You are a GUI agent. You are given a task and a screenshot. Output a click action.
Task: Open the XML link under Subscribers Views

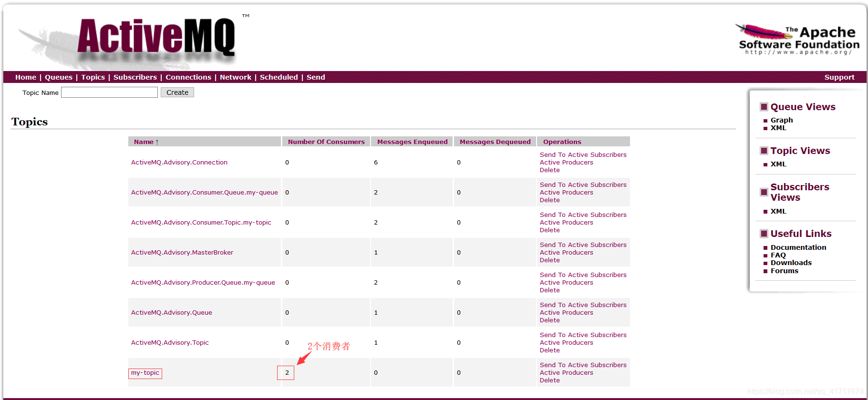click(x=778, y=211)
